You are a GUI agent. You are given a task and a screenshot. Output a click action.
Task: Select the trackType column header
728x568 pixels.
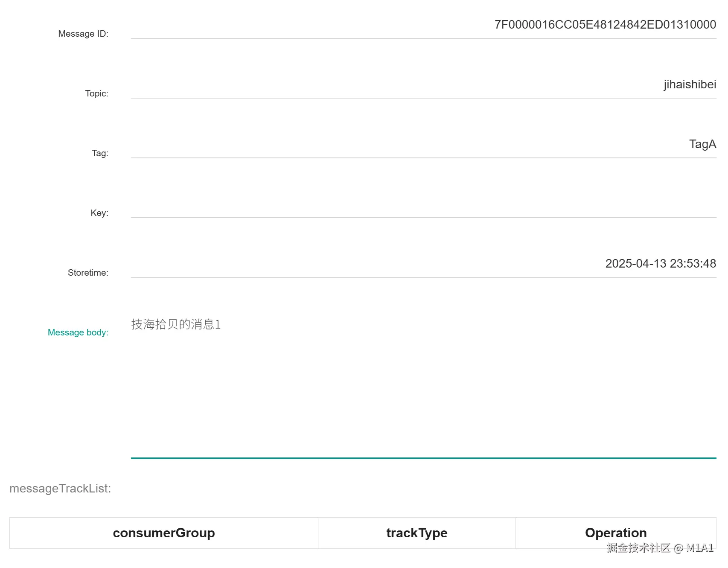[417, 533]
